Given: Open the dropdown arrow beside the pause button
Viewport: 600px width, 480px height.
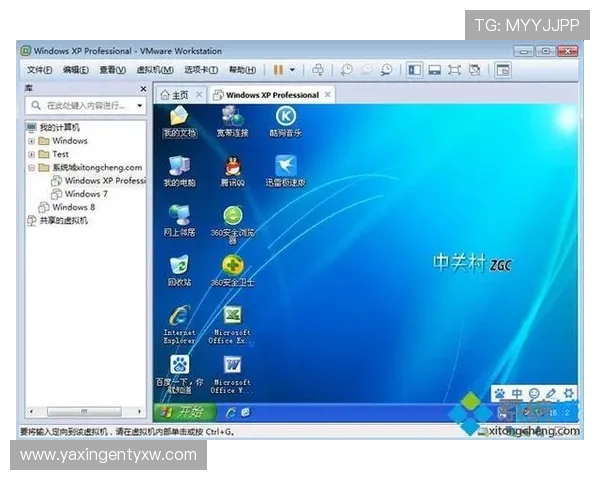Looking at the screenshot, I should tap(292, 70).
